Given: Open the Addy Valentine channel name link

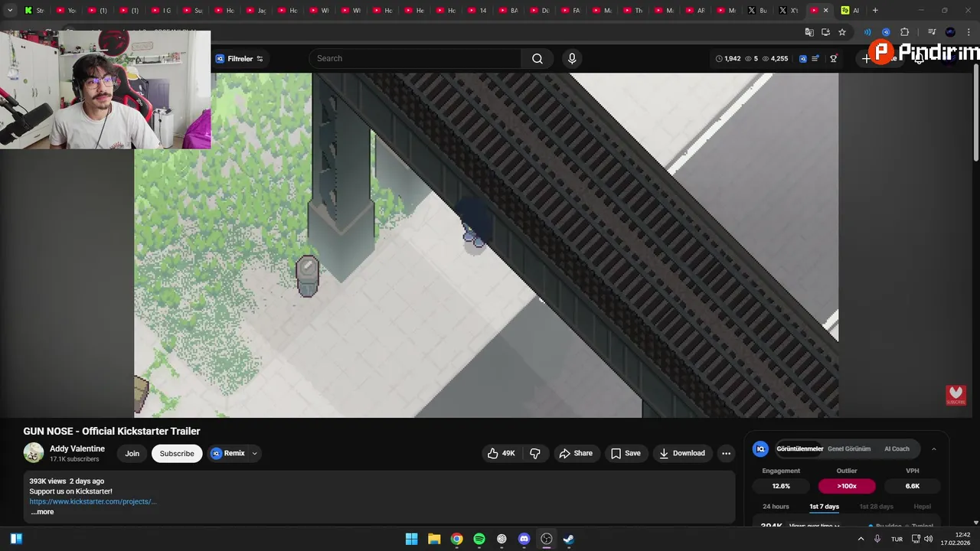Looking at the screenshot, I should click(x=77, y=448).
